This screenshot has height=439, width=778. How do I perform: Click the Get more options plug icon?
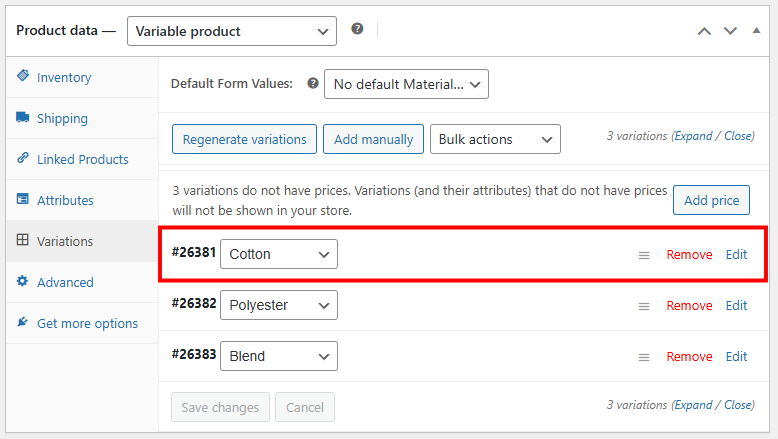pyautogui.click(x=22, y=321)
